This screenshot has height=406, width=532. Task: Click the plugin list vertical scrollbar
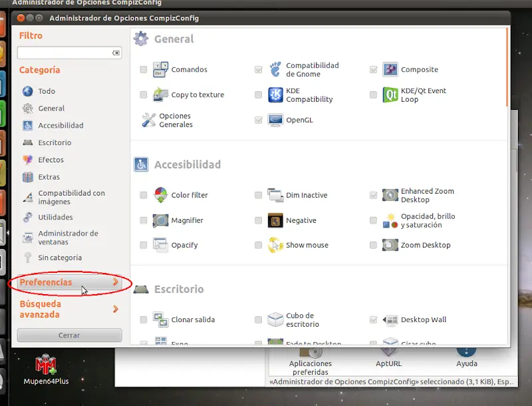click(x=507, y=67)
